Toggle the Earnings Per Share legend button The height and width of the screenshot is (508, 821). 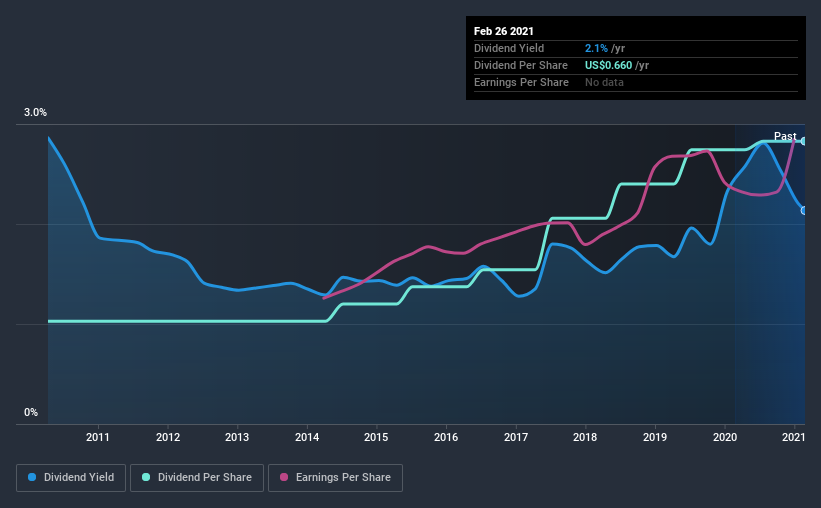[x=335, y=478]
